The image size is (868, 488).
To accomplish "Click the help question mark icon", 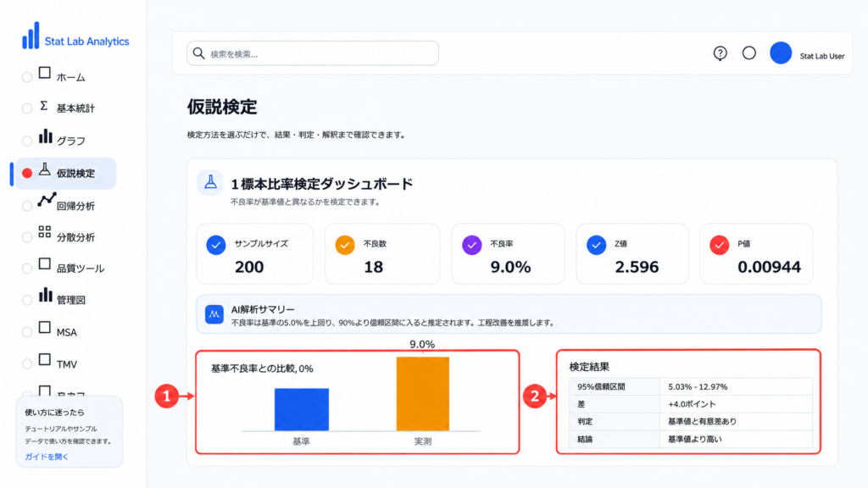I will point(720,53).
